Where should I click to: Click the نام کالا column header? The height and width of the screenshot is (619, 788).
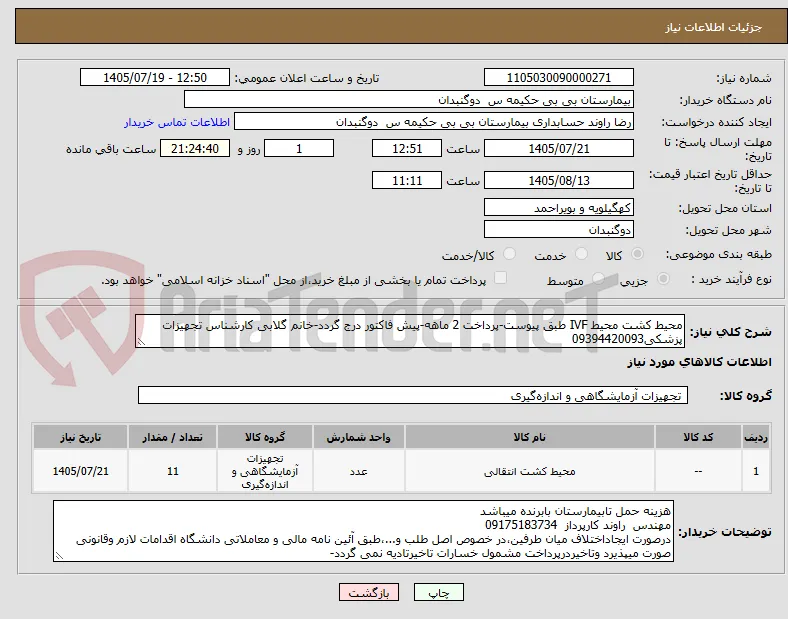click(530, 437)
